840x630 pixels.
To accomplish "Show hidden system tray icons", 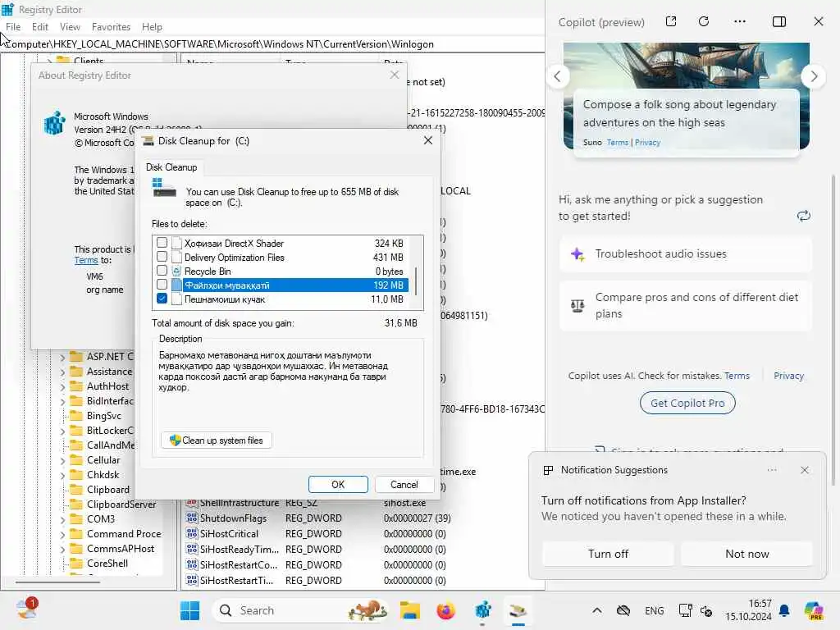I will (x=597, y=610).
